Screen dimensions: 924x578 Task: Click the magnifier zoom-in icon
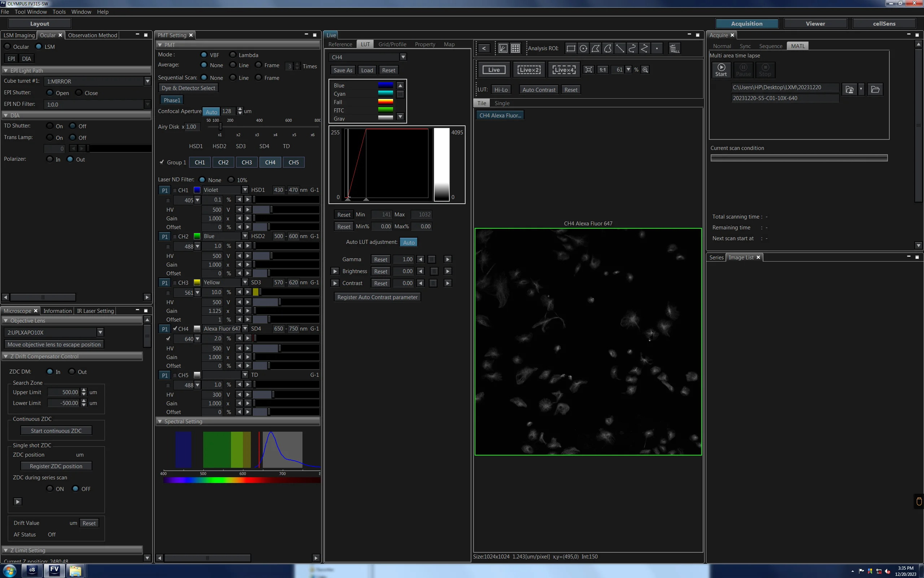pyautogui.click(x=645, y=70)
